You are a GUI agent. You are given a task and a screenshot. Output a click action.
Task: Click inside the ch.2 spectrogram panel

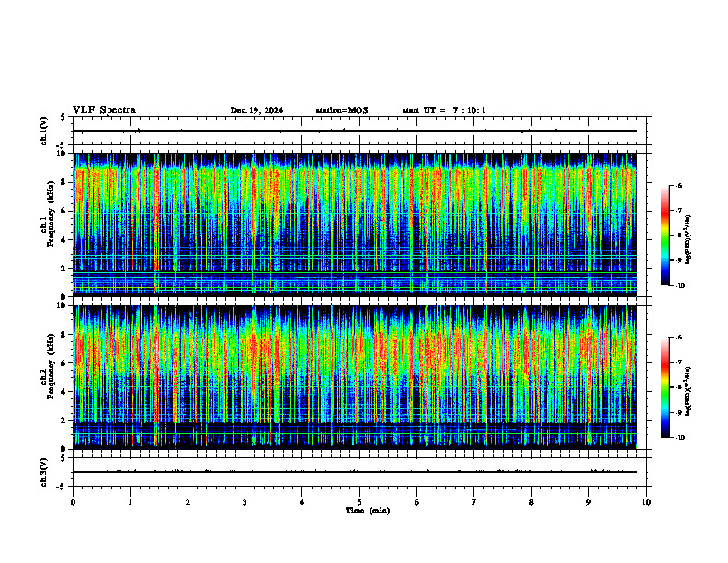[355, 377]
